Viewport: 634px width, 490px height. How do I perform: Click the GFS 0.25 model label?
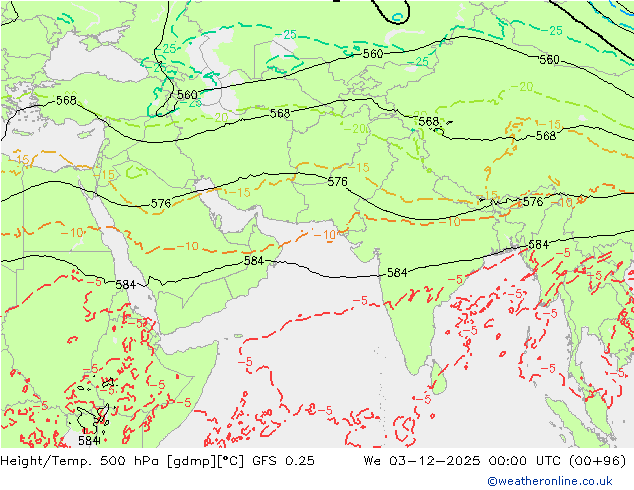283,461
